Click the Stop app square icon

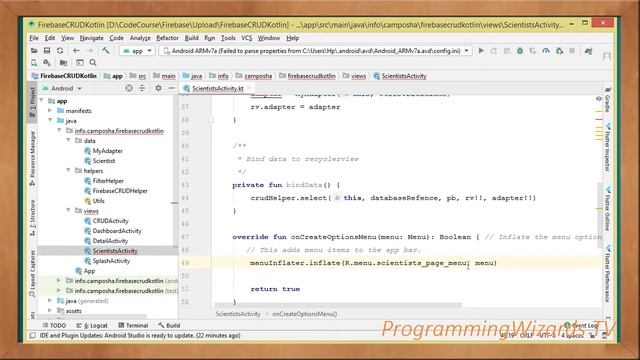point(572,51)
